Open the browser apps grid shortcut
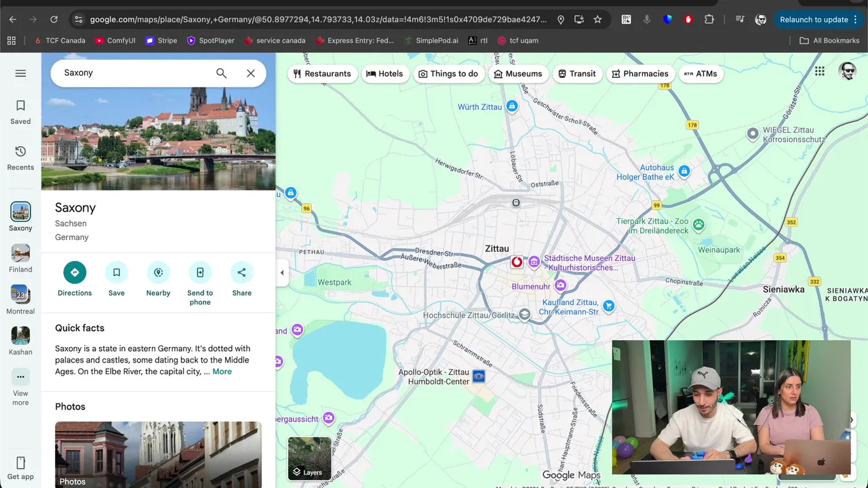Screen dimensions: 868x488 pos(12,41)
